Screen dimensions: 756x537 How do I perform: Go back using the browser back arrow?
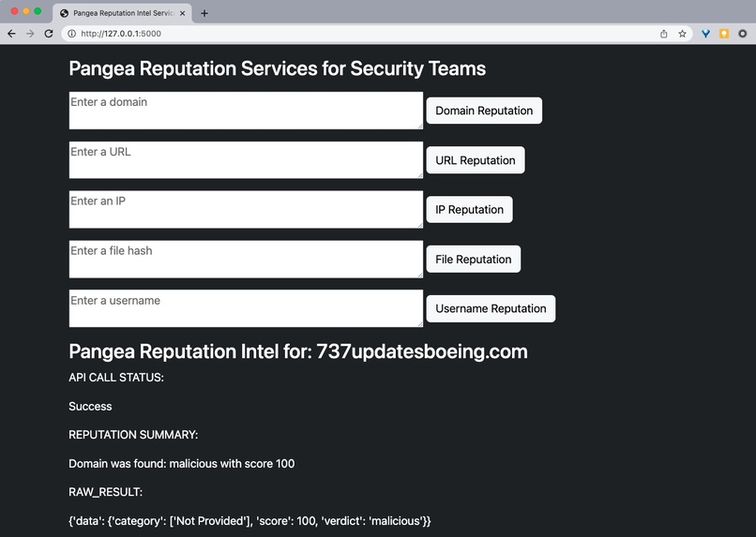[11, 34]
